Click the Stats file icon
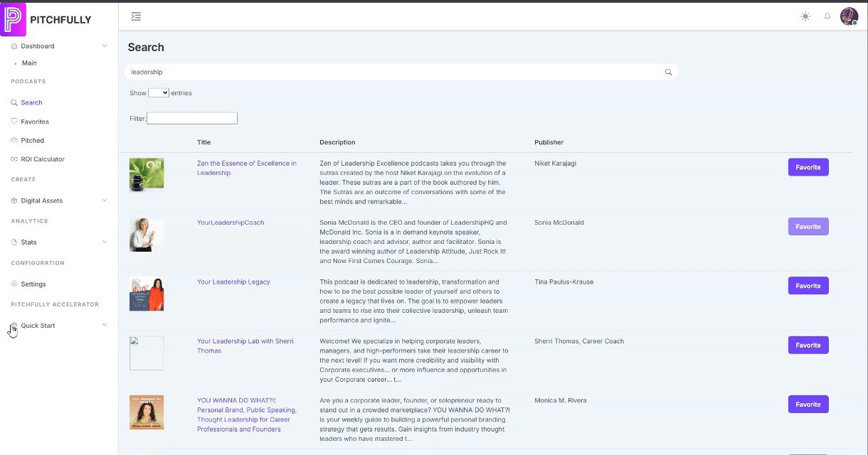 coord(14,242)
